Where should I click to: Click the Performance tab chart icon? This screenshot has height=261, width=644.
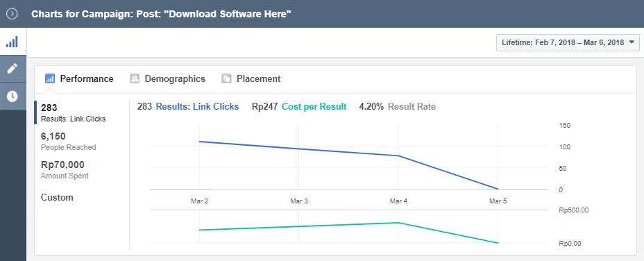pos(50,78)
